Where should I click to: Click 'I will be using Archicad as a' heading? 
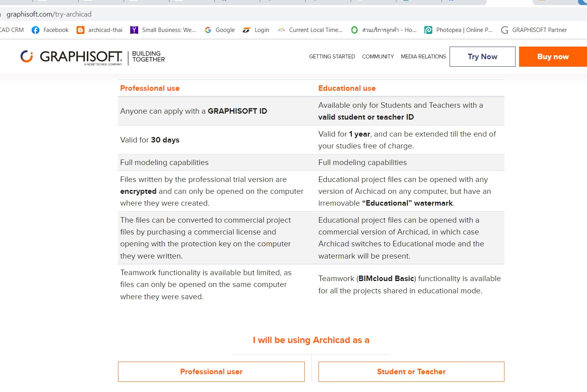311,340
